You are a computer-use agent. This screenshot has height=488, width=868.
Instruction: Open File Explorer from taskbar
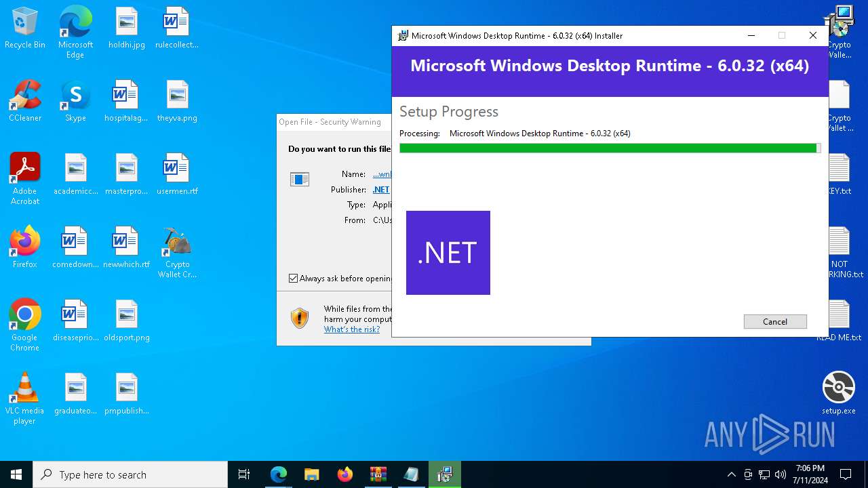(x=312, y=474)
